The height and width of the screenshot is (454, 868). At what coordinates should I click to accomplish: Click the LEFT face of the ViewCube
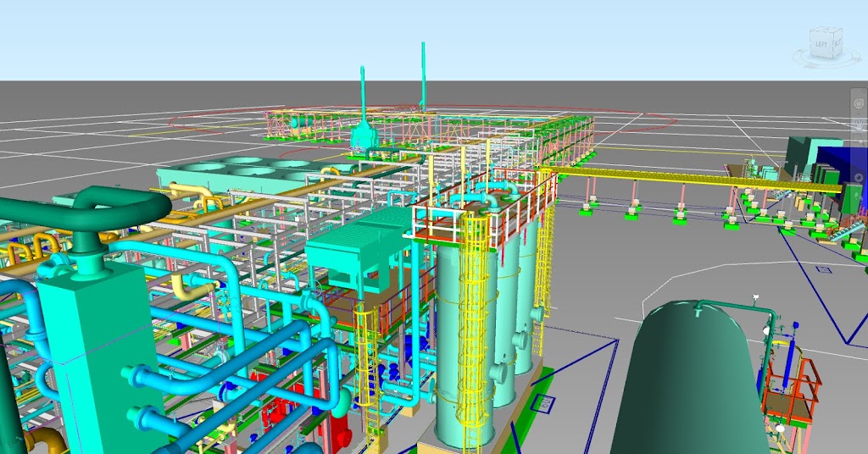coord(821,45)
